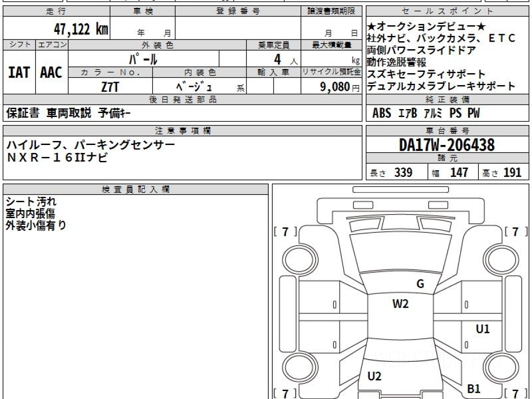
Task: Click the U2 dent mark on the diagram
Action: point(375,376)
